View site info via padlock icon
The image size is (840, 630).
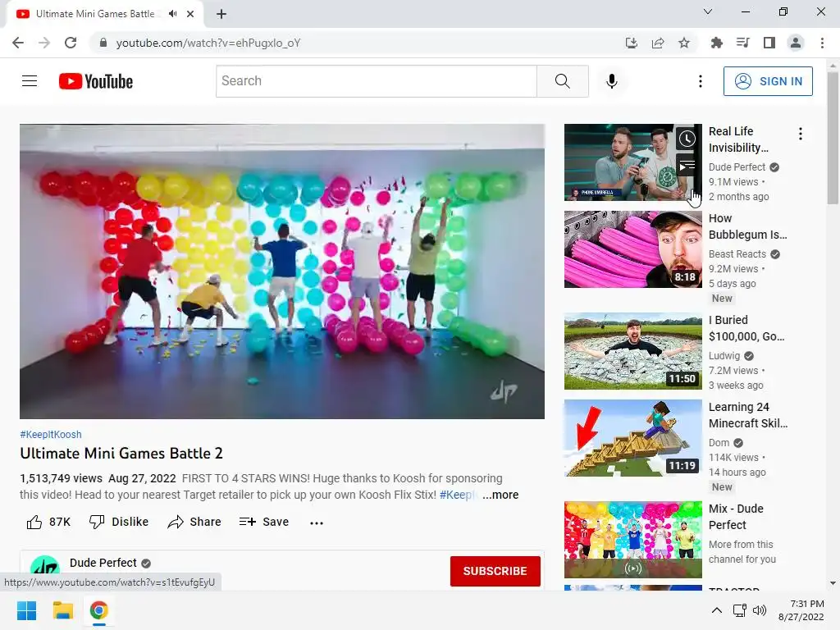[x=103, y=43]
